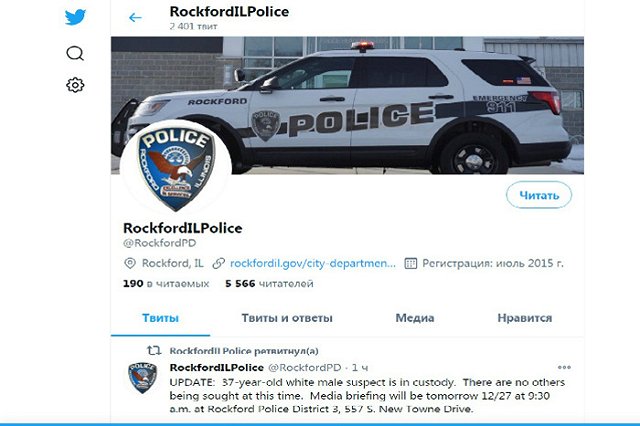Click the small avatar beside the tweet
Viewport: 640px width, 426px height.
[x=142, y=378]
